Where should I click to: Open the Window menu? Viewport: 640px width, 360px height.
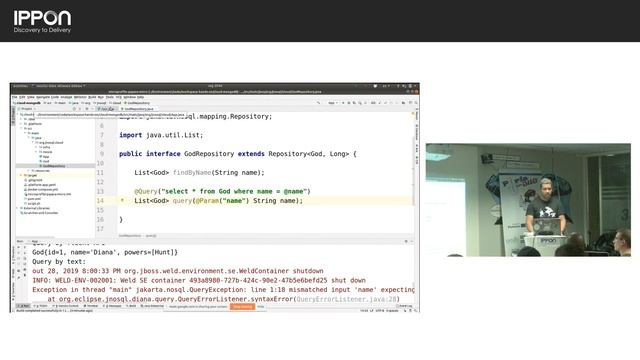tap(129, 97)
